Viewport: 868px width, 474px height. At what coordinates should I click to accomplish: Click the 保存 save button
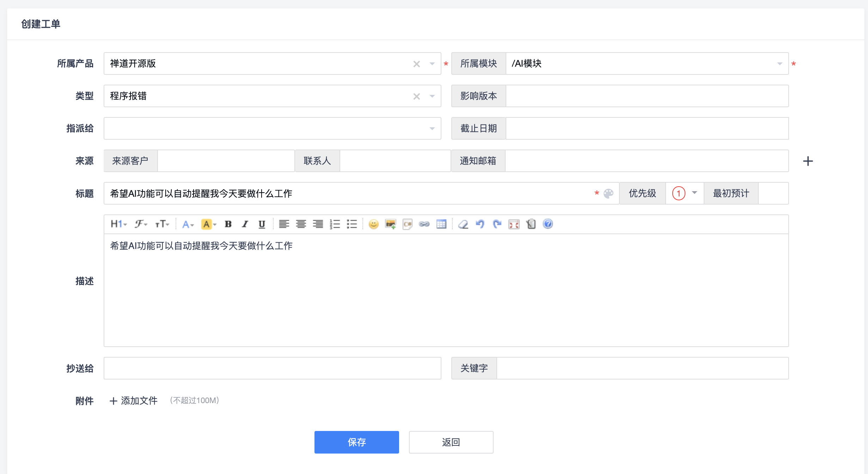(x=356, y=442)
